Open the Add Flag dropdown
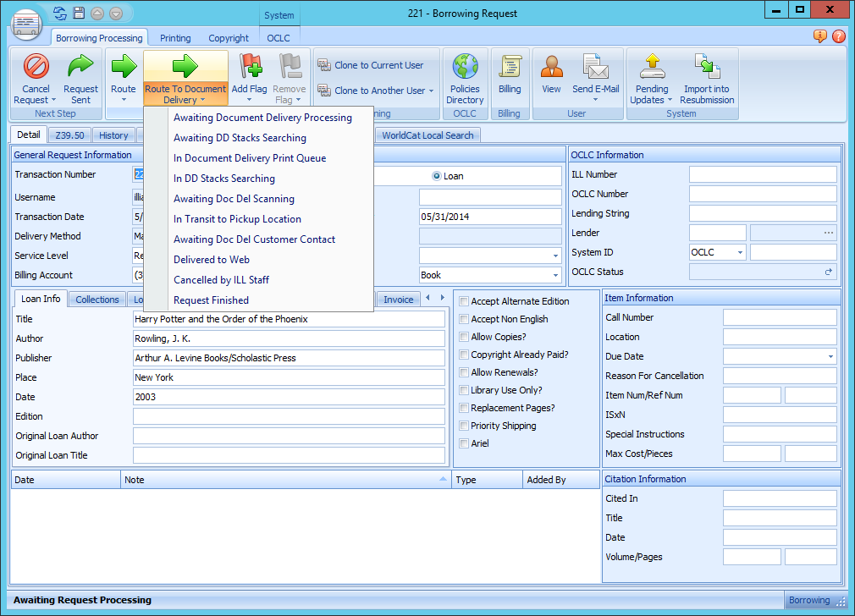 click(x=249, y=74)
